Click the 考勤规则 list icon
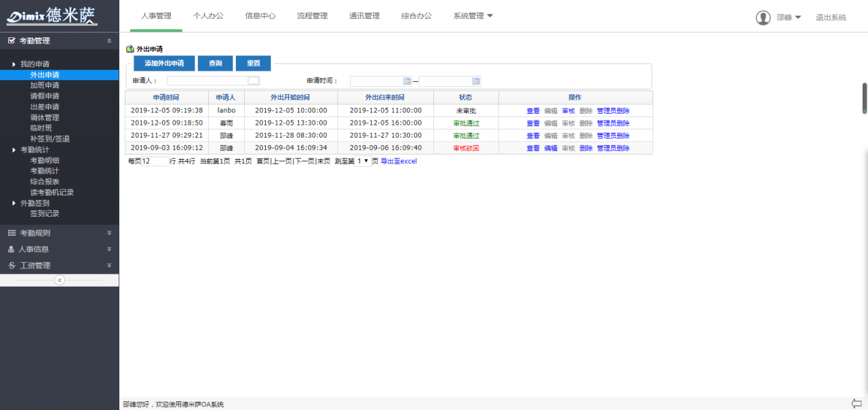This screenshot has height=410, width=868. point(11,233)
